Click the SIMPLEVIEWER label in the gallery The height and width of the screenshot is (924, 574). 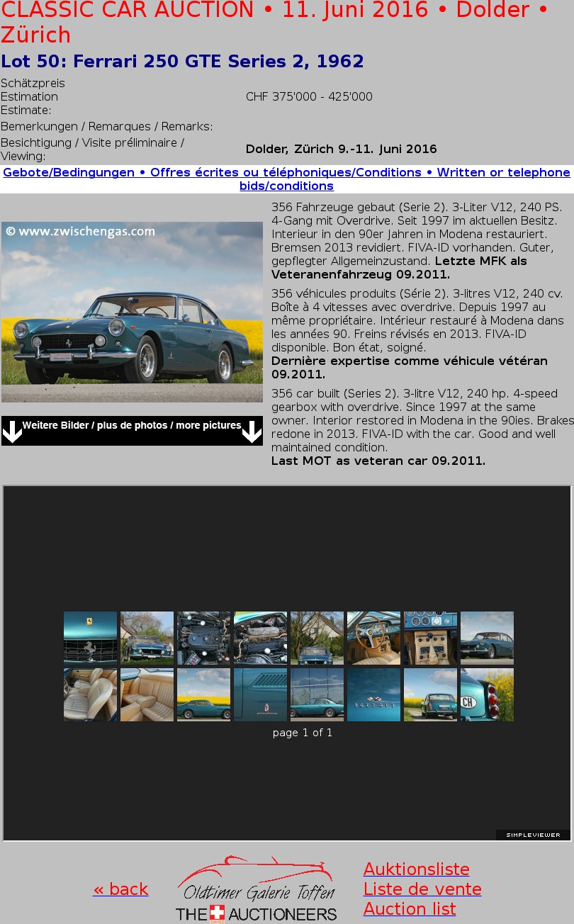click(x=533, y=835)
